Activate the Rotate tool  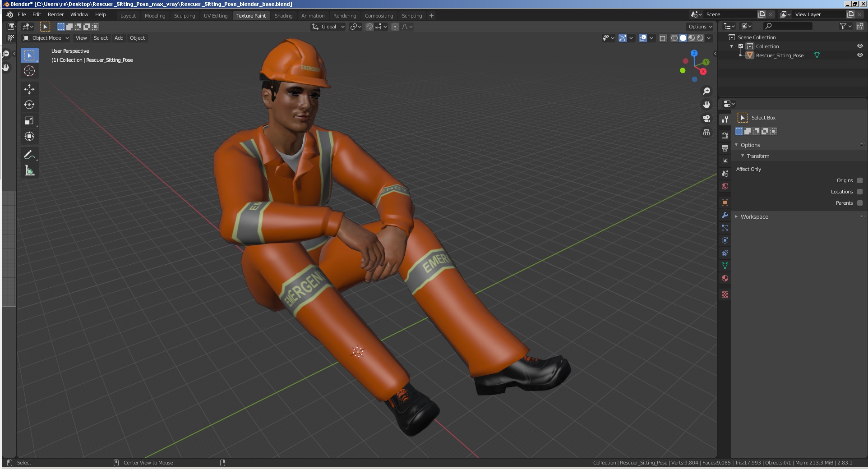coord(29,105)
